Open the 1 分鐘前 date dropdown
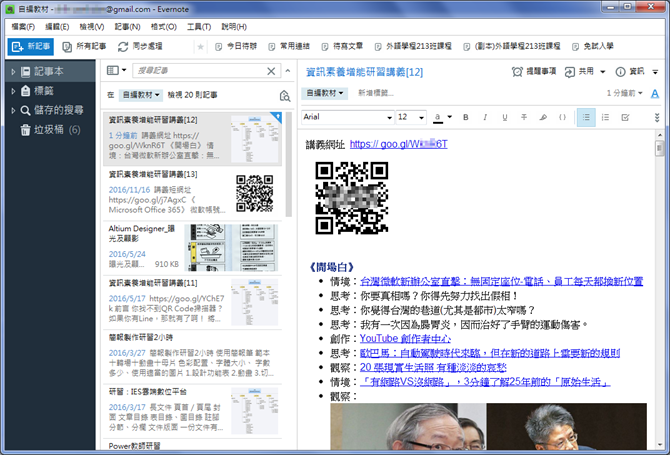This screenshot has width=670, height=455. [x=624, y=93]
